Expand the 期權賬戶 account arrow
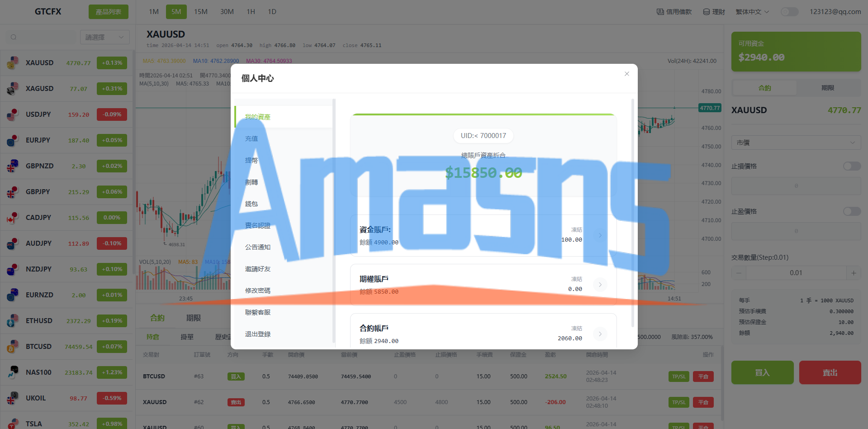The height and width of the screenshot is (429, 868). (600, 285)
